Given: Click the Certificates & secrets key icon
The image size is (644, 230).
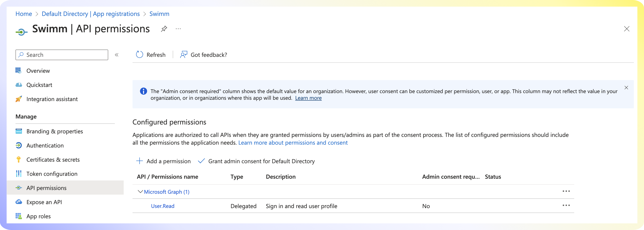Looking at the screenshot, I should (19, 160).
